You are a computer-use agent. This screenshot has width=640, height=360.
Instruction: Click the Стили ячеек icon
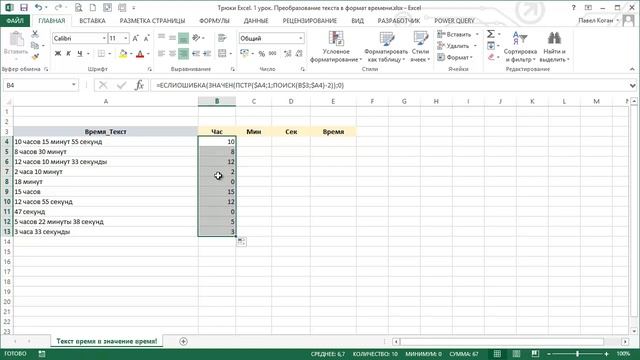(420, 38)
